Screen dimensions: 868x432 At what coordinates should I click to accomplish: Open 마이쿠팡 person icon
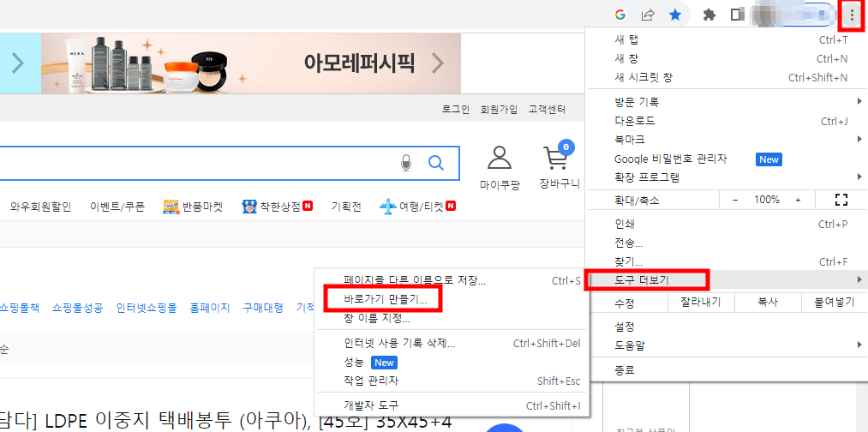[500, 158]
